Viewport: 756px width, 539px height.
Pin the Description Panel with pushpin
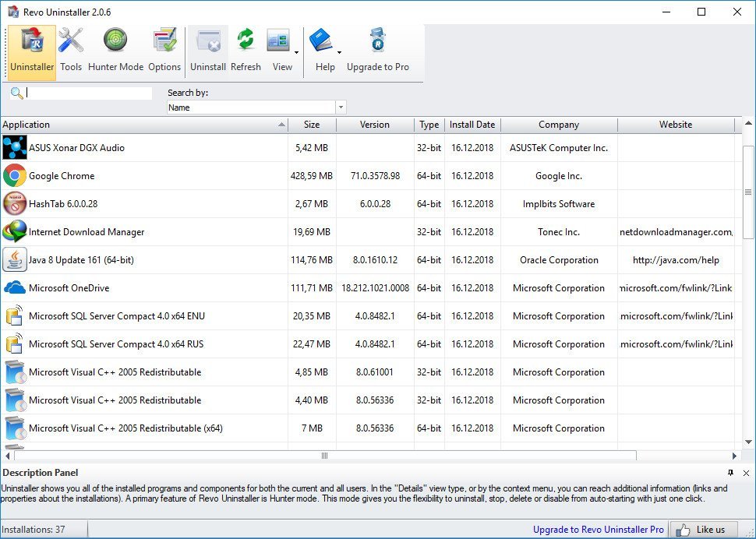point(730,473)
